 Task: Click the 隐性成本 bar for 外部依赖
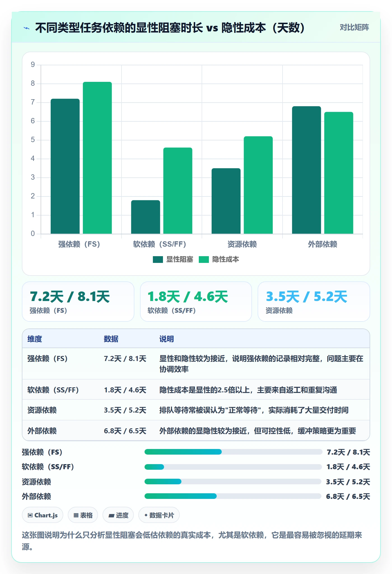(x=339, y=173)
